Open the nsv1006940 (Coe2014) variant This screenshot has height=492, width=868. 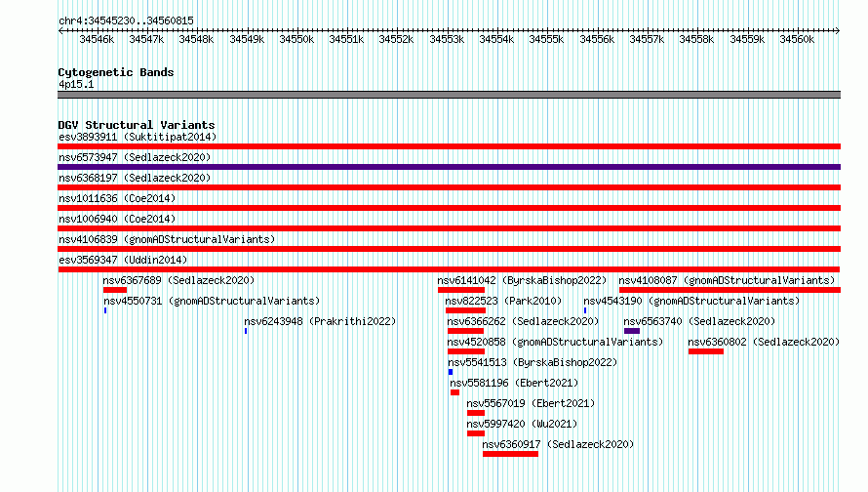pos(117,219)
